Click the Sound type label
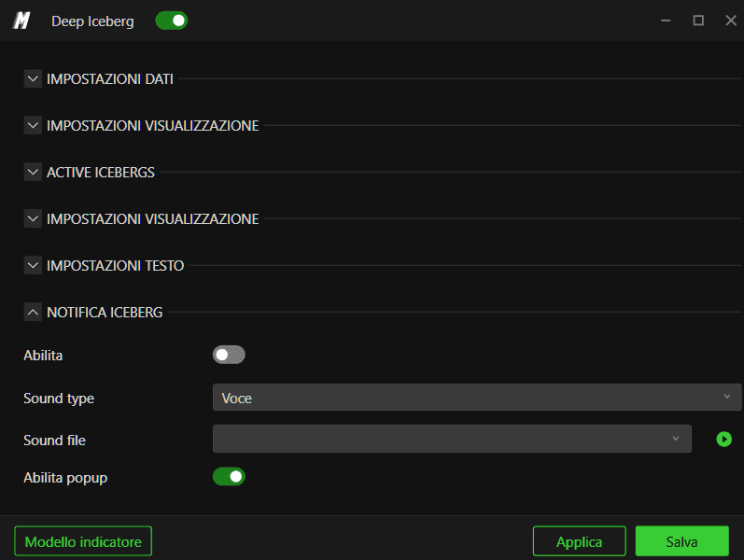 pos(59,399)
